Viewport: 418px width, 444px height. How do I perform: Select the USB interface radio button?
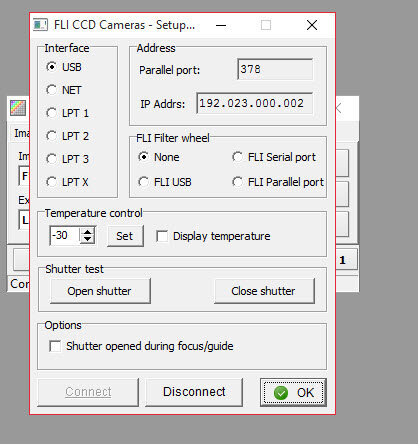click(51, 67)
